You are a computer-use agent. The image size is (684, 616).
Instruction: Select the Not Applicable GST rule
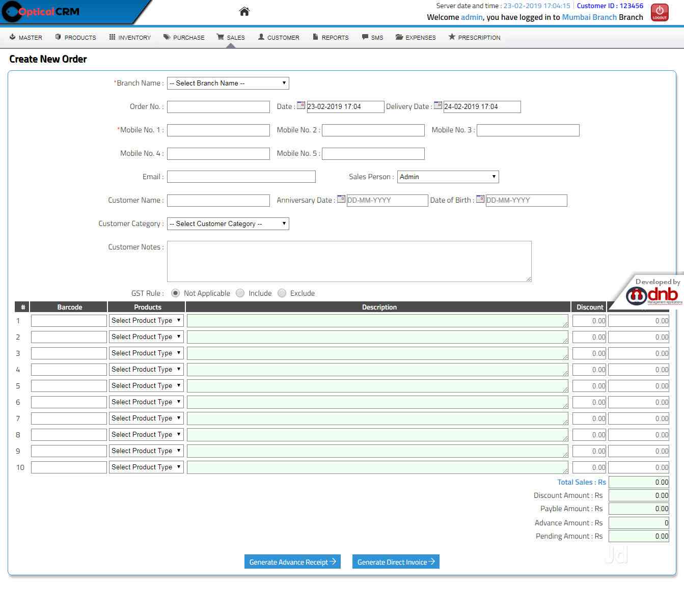click(176, 293)
